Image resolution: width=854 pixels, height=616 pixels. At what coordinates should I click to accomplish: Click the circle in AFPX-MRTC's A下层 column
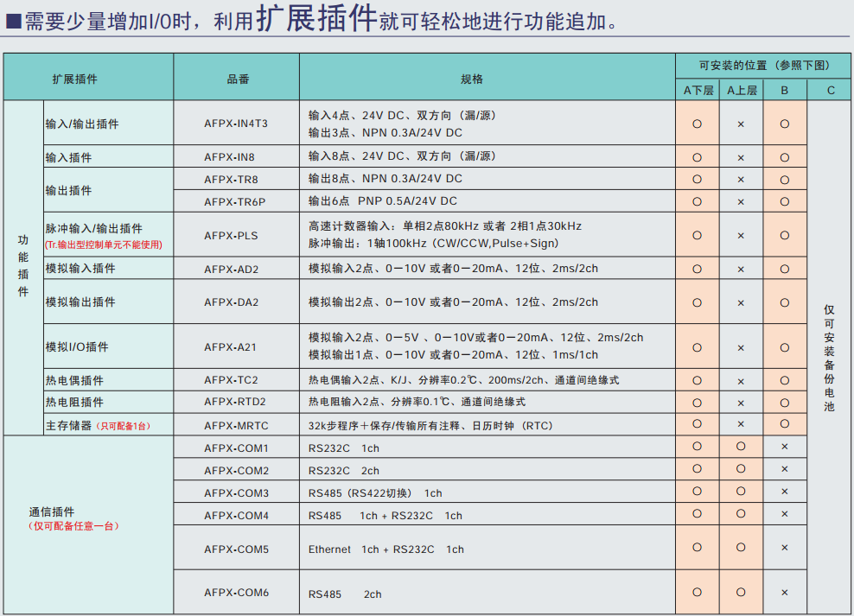coord(698,424)
